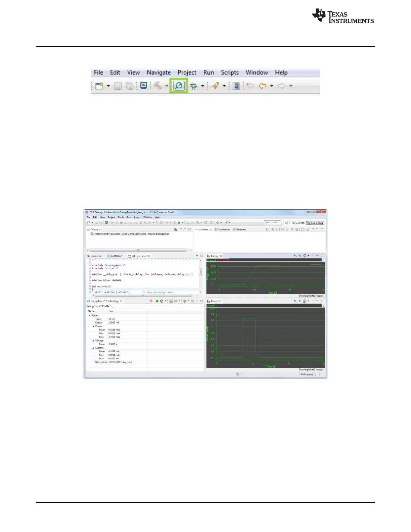Click the Current Mean value '0.1078 mA'
This screenshot has height=532, width=411.
pyautogui.click(x=114, y=352)
